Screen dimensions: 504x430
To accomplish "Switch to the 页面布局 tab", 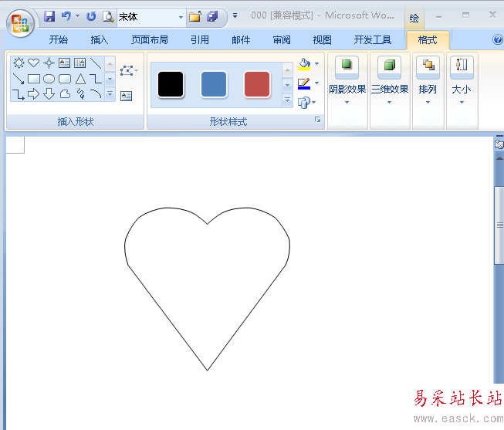I will click(150, 40).
